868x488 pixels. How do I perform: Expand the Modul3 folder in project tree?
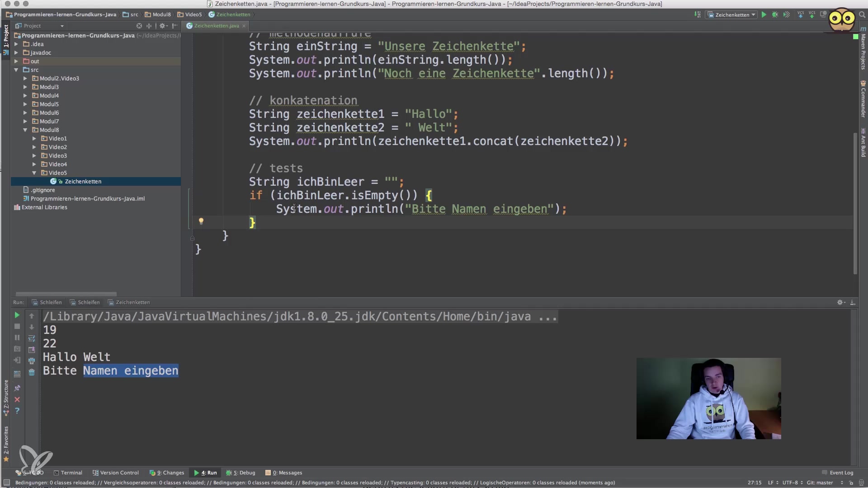click(25, 87)
